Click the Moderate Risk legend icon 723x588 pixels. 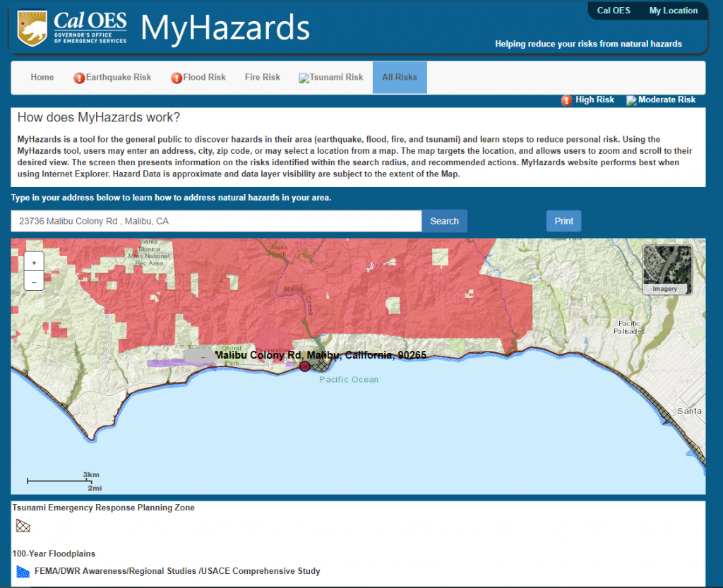point(631,100)
